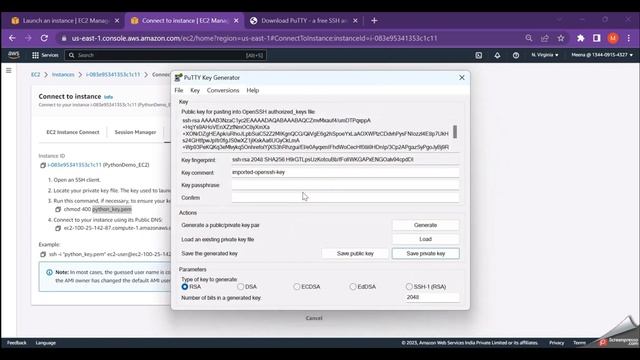Screen dimensions: 640x360
Task: Open AWS CloudShell icon in top bar
Action: coord(478,55)
